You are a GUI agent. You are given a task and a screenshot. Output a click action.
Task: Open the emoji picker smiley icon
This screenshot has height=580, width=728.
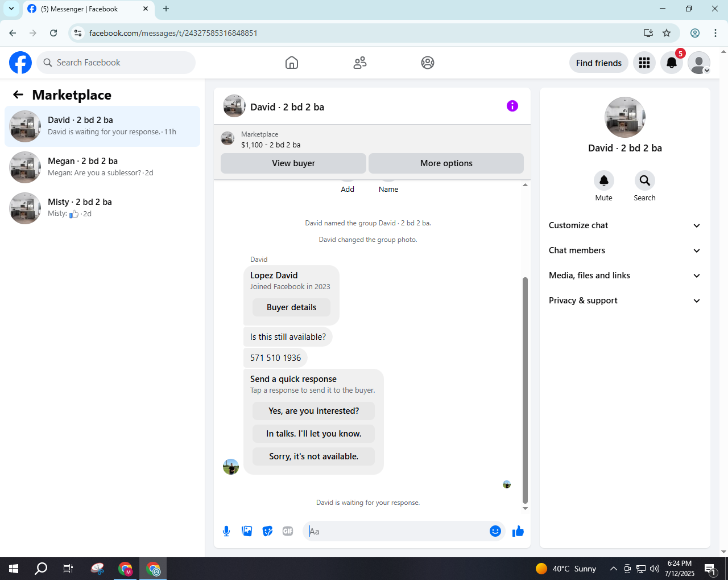point(495,531)
